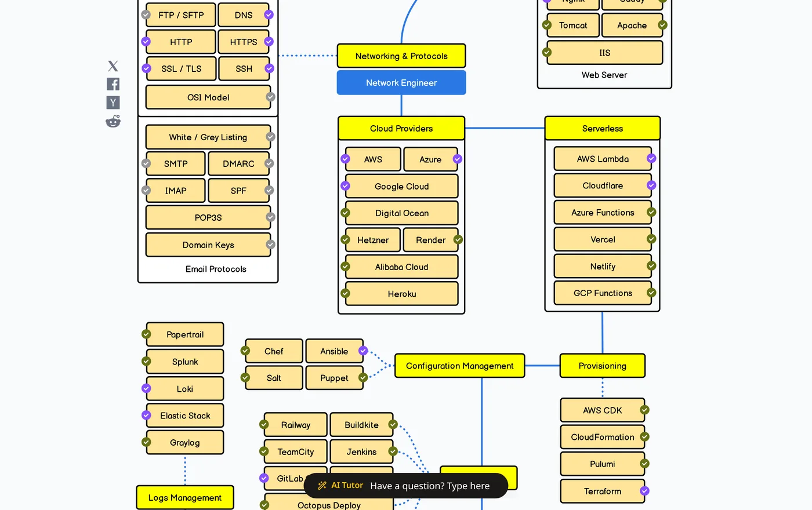Screen dimensions: 812x510
Task: Click the checkmark next to Azure
Action: 458,159
